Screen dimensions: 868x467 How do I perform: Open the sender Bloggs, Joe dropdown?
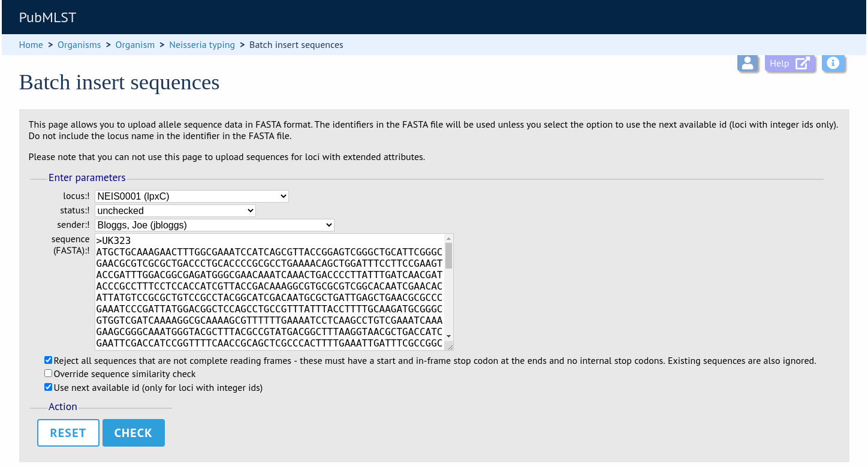click(215, 225)
